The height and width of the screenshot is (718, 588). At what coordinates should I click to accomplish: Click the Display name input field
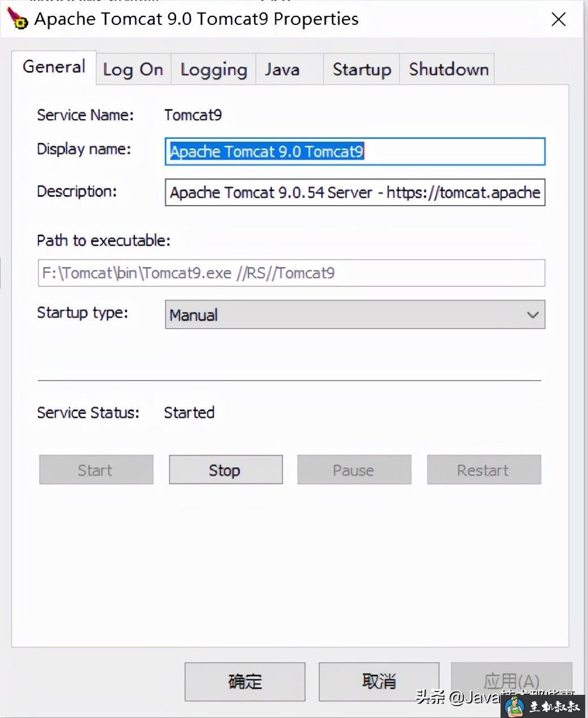coord(355,151)
